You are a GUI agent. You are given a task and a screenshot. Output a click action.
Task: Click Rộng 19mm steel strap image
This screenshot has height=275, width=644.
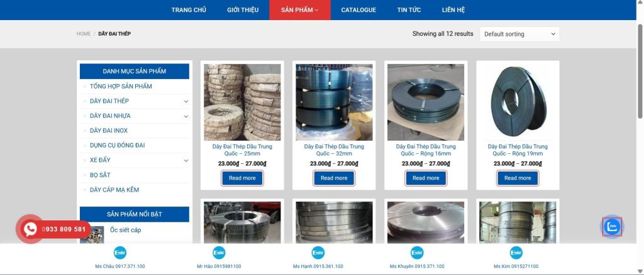[x=518, y=102]
